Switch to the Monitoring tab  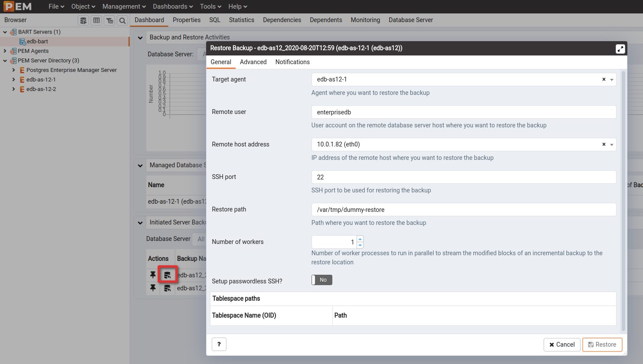click(x=365, y=20)
